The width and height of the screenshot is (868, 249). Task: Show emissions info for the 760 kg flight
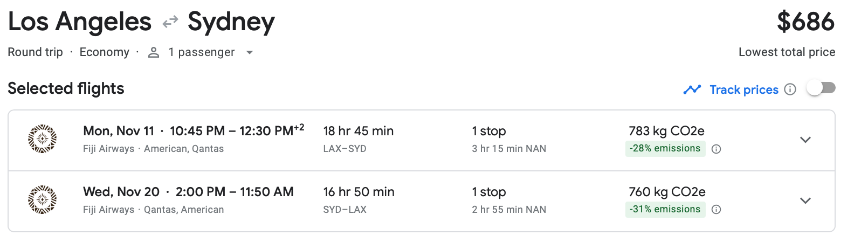point(716,210)
